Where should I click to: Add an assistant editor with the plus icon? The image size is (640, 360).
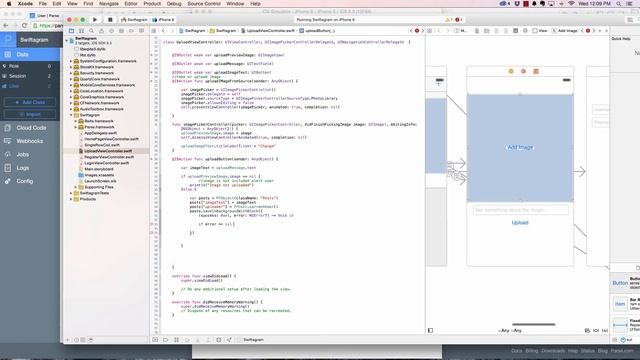coord(600,31)
